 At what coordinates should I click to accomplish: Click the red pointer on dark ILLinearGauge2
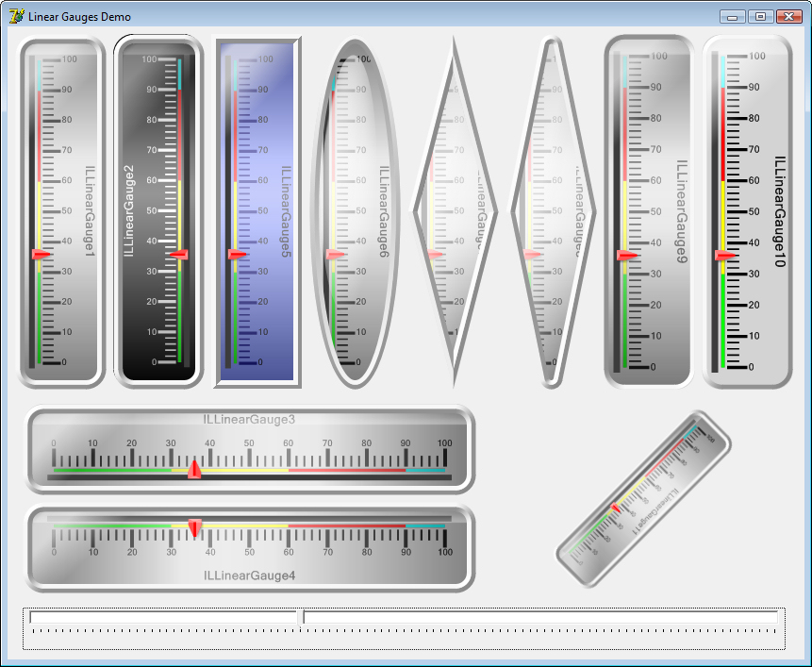click(x=178, y=255)
